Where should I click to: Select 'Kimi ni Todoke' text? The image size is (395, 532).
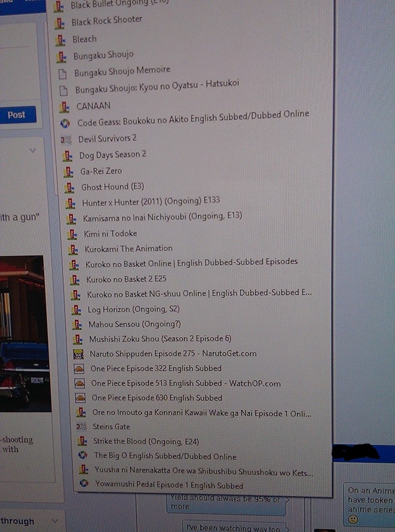(x=111, y=234)
